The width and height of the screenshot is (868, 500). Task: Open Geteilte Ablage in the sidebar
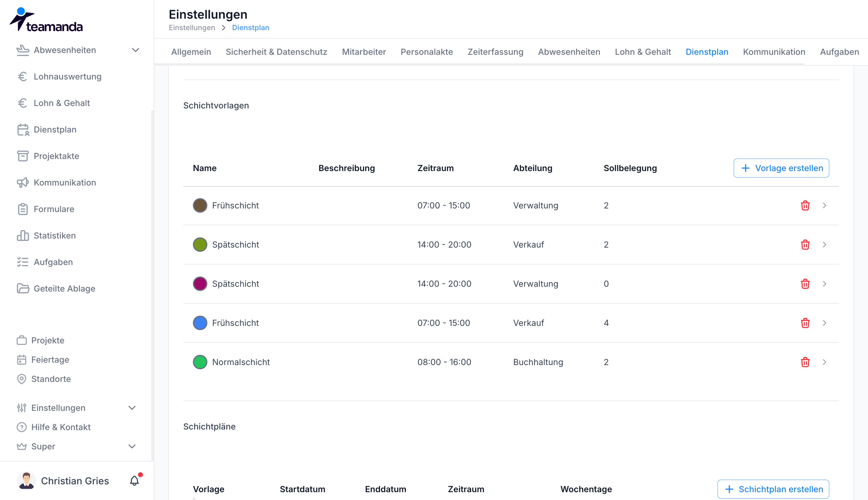pos(64,289)
